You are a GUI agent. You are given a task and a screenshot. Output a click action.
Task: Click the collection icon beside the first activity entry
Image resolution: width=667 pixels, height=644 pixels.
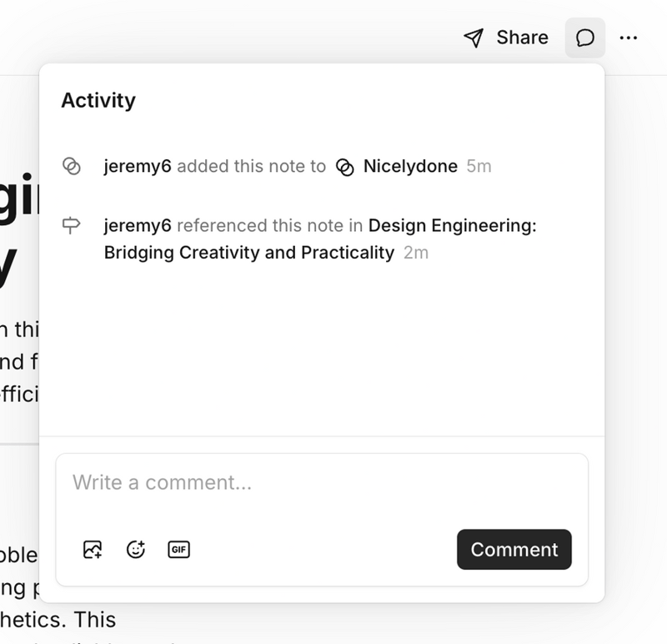click(x=72, y=166)
